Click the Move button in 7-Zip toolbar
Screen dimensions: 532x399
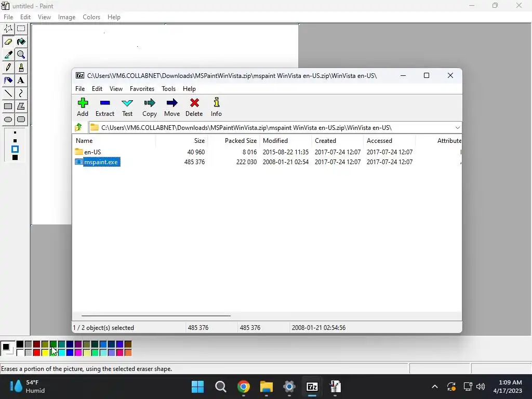[x=172, y=107]
